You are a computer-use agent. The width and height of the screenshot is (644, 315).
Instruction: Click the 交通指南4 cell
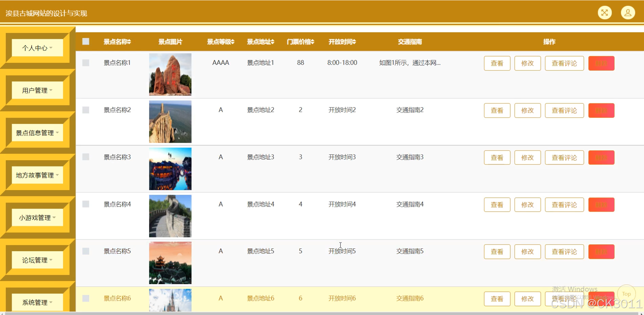[x=410, y=204]
